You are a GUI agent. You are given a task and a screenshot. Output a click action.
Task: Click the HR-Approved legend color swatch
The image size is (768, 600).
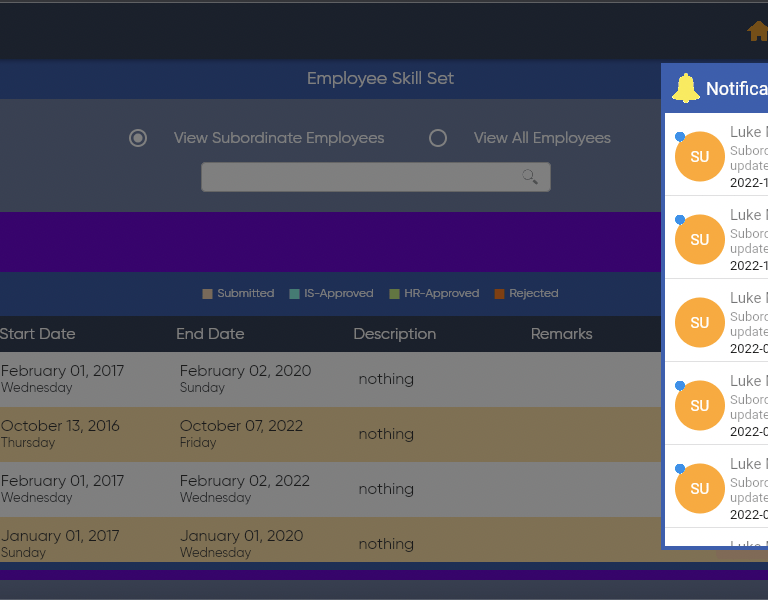pos(395,294)
